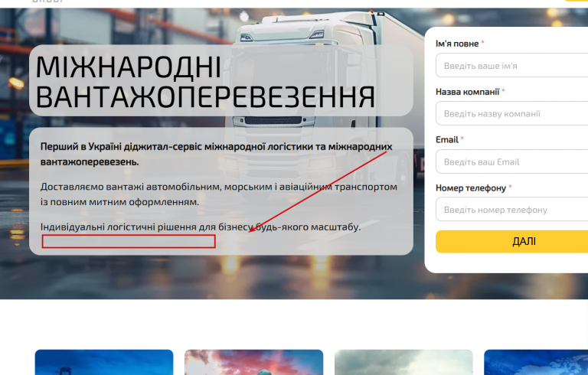Click the heading МІЖНАРОДНІ ВАНТАЖОПЕРЕВЕЗЕННЯ
The image size is (588, 375).
click(205, 82)
